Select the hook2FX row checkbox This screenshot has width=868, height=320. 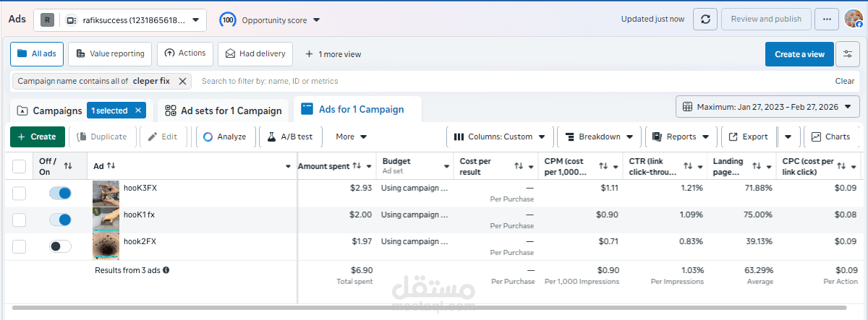click(20, 246)
